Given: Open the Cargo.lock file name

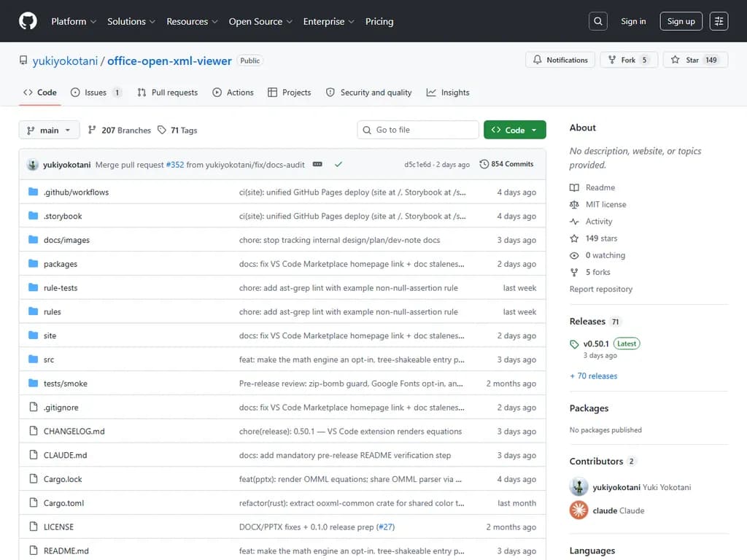Looking at the screenshot, I should pyautogui.click(x=63, y=479).
